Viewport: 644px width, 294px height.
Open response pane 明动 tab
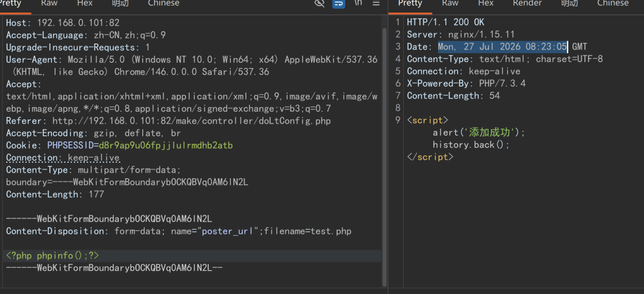click(569, 4)
